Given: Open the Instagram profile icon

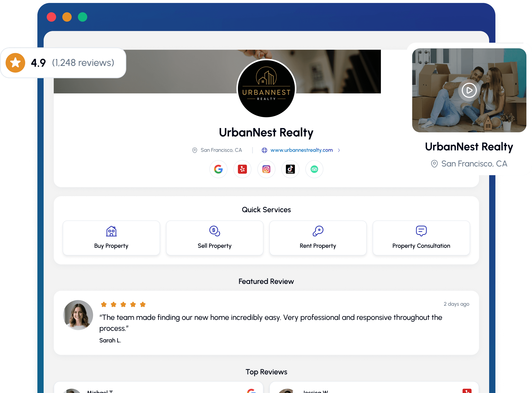Looking at the screenshot, I should point(266,169).
